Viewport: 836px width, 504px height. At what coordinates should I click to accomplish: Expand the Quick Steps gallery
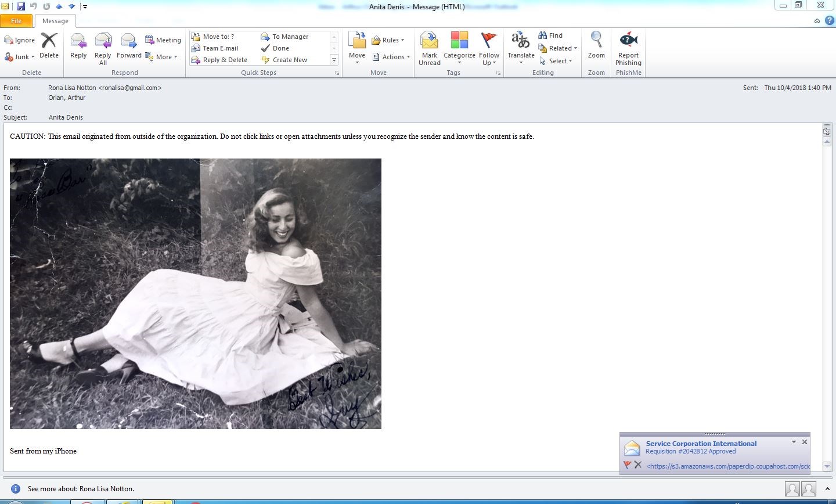click(x=334, y=60)
